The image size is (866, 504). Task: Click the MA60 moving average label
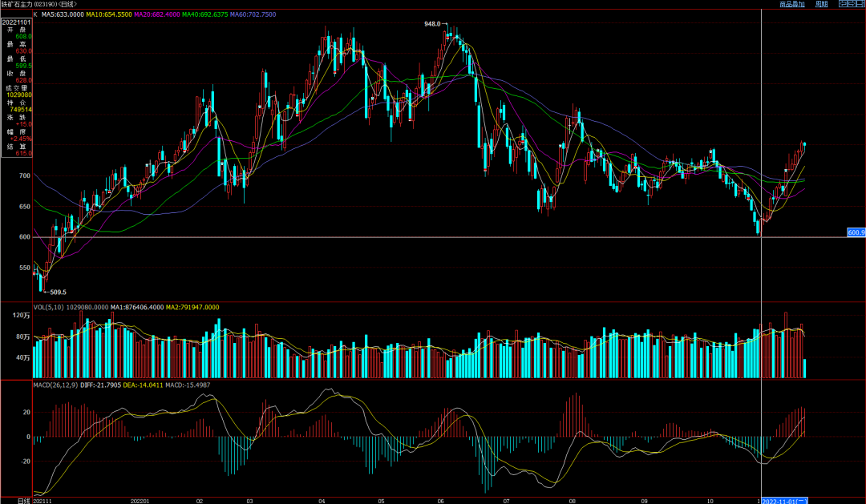pos(254,14)
